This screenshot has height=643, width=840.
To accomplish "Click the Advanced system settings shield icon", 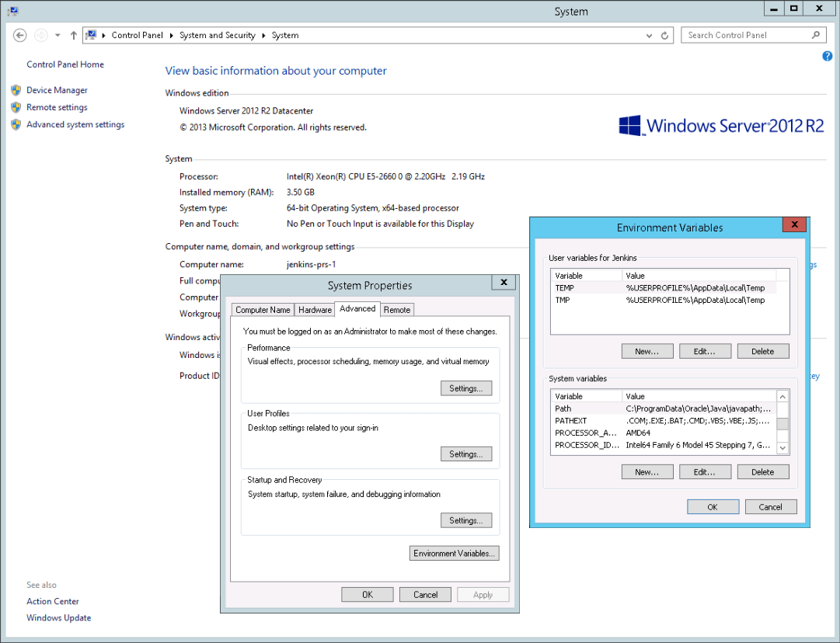I will (x=16, y=124).
